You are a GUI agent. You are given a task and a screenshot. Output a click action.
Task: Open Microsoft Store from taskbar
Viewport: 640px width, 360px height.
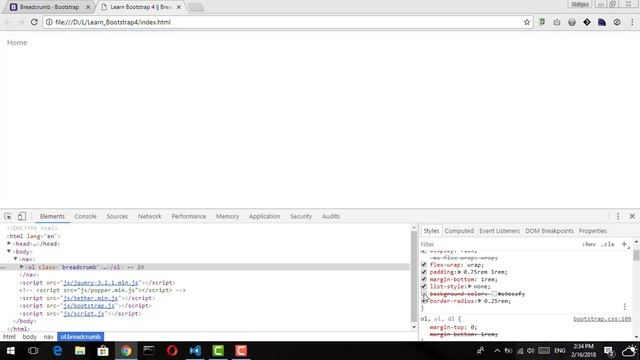[x=103, y=351]
